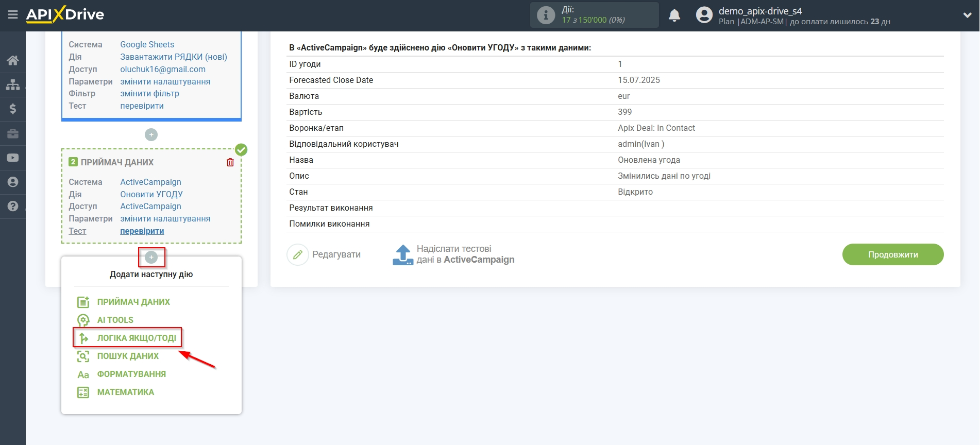
Task: Click the Редагувати label
Action: pyautogui.click(x=336, y=254)
